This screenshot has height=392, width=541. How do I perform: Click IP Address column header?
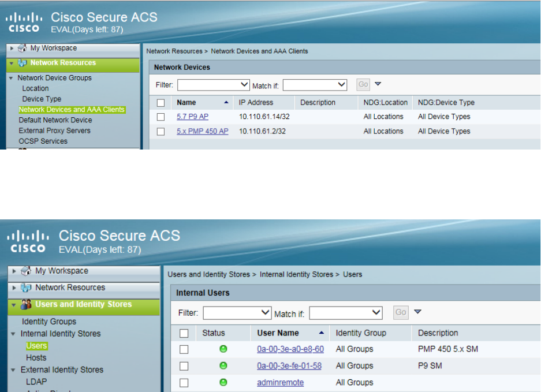point(256,103)
